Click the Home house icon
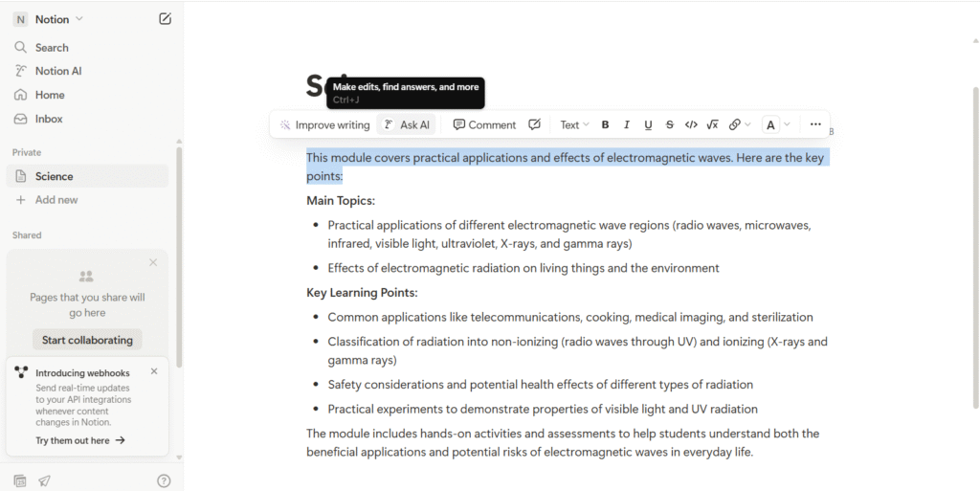The width and height of the screenshot is (980, 491). point(21,95)
